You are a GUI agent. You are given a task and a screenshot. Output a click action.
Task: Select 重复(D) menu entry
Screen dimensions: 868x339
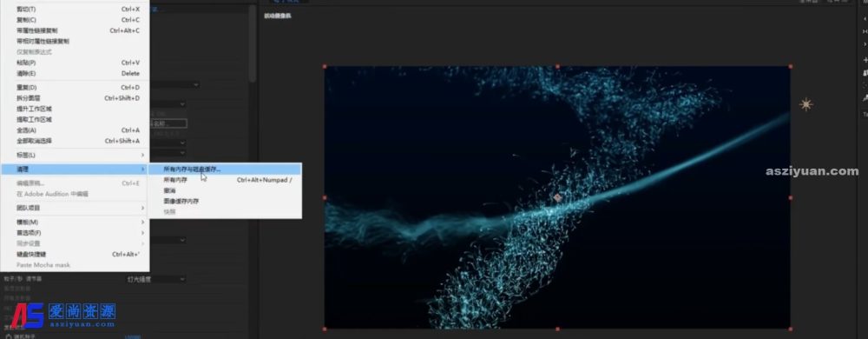coord(75,88)
